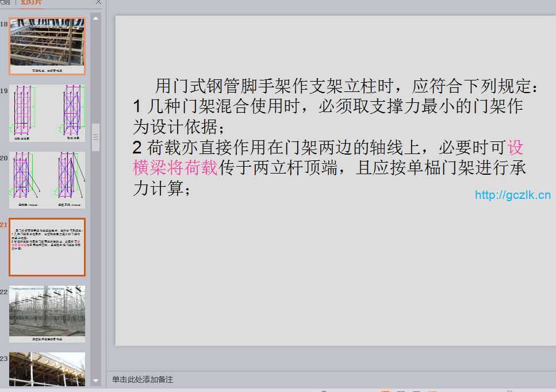556x392 pixels.
Task: Open the http://gczlk.cn link
Action: [513, 195]
